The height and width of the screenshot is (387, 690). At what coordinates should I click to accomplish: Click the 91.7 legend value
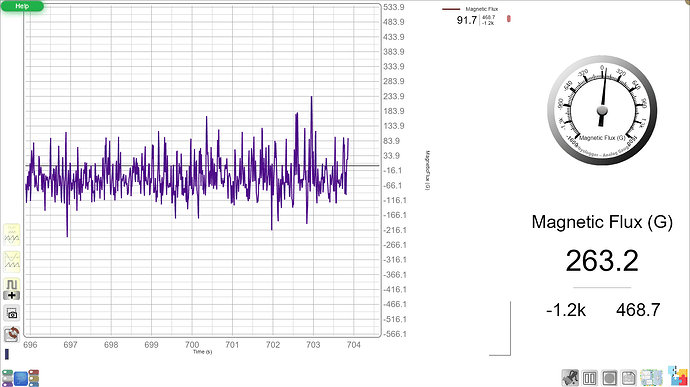click(466, 20)
